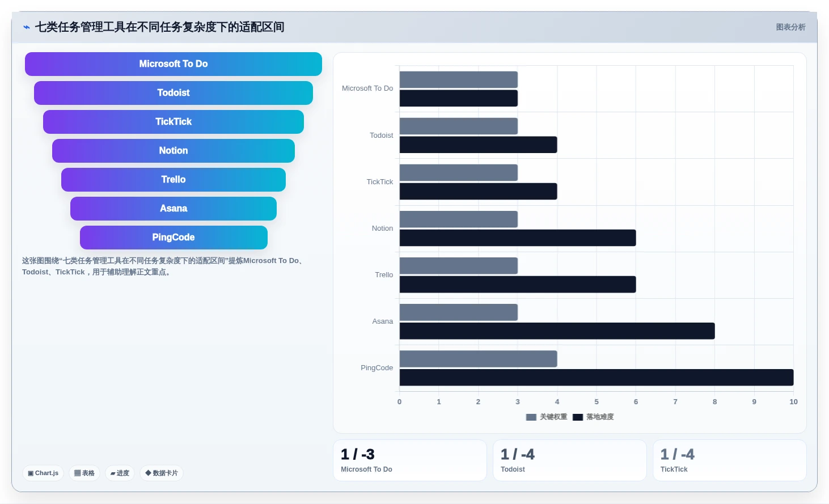Image resolution: width=829 pixels, height=504 pixels.
Task: Click the Todoist 关键权重 gray bar
Action: pyautogui.click(x=459, y=126)
